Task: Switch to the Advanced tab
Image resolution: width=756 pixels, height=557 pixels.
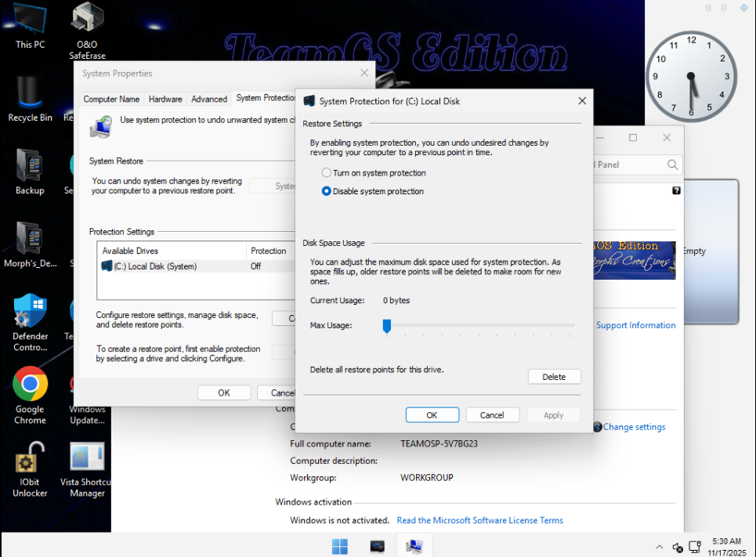Action: coord(209,99)
